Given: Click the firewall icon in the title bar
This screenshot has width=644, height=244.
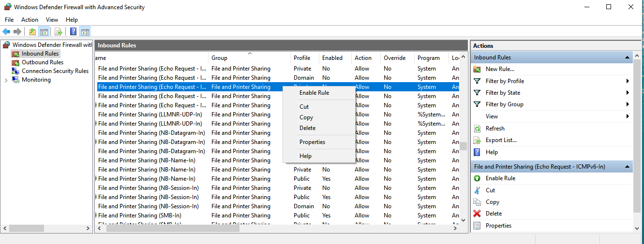Looking at the screenshot, I should (7, 7).
